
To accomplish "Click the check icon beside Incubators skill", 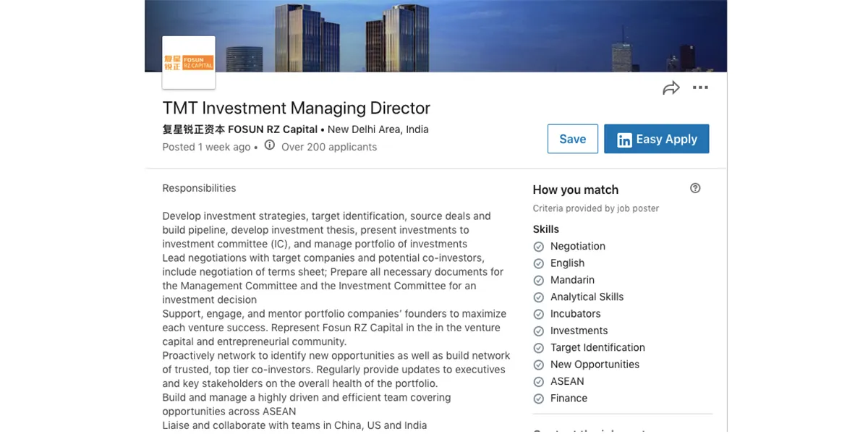I will [539, 314].
